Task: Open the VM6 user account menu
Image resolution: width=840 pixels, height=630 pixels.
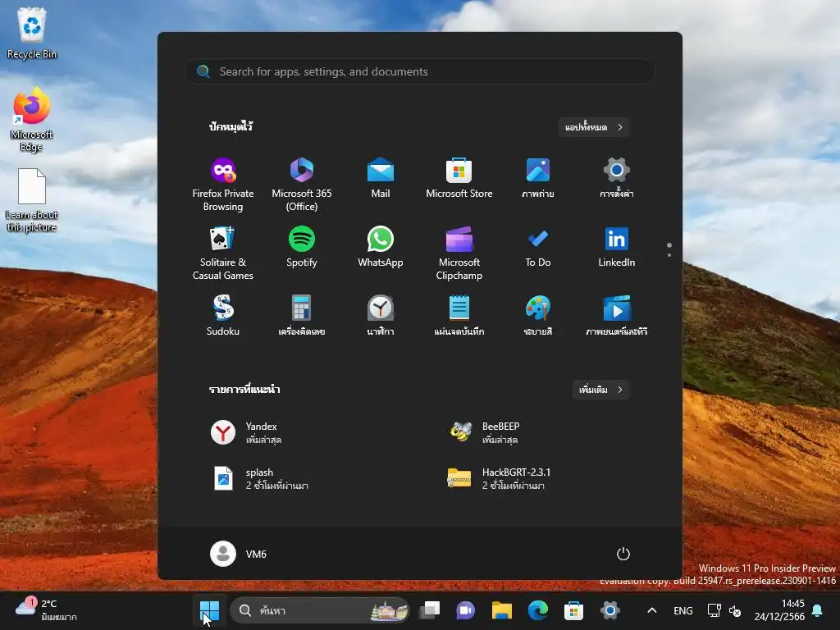Action: [x=239, y=554]
